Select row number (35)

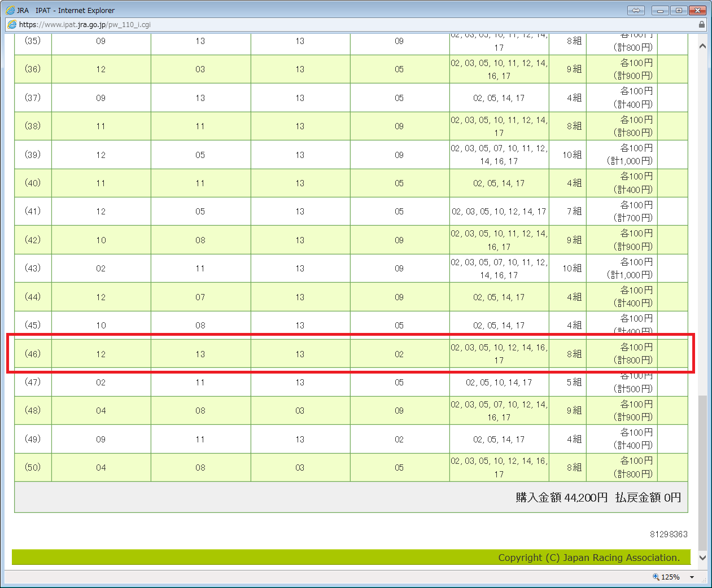click(x=33, y=41)
